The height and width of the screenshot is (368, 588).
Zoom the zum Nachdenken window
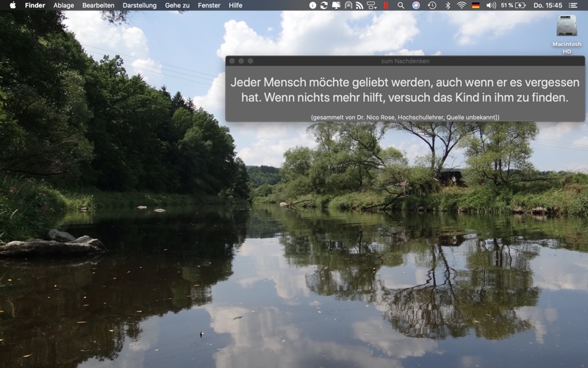(x=250, y=61)
